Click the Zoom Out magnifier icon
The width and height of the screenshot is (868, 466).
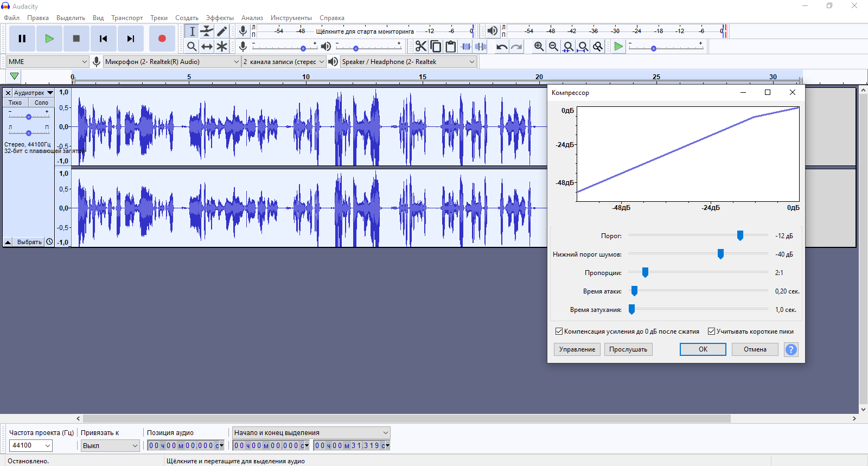coord(553,47)
